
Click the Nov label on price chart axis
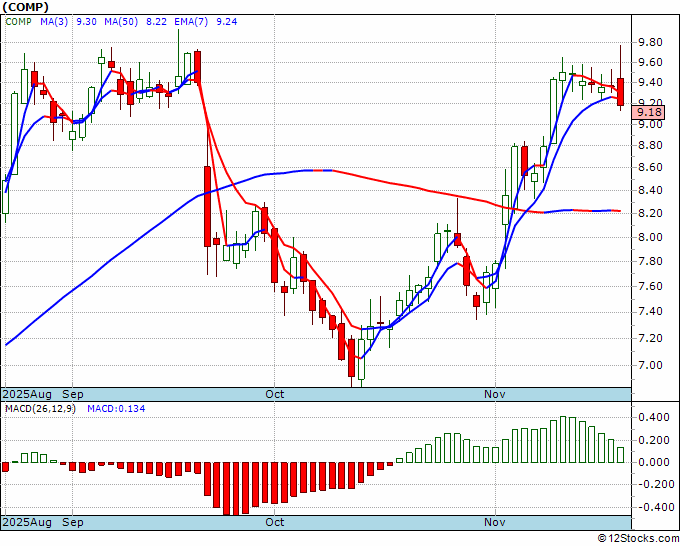coord(495,394)
